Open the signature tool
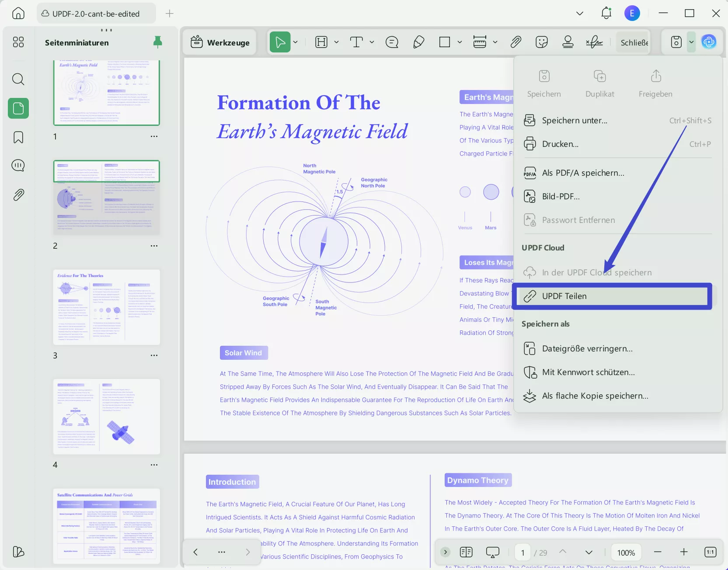Screen dimensions: 728x570 point(594,42)
